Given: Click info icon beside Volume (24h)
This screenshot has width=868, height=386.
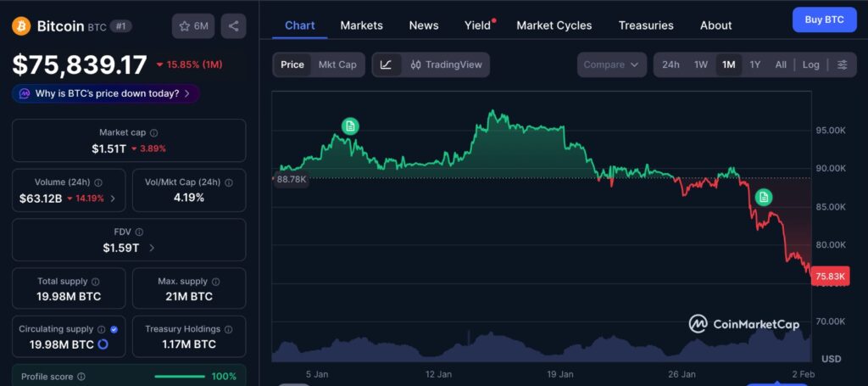Looking at the screenshot, I should [98, 182].
